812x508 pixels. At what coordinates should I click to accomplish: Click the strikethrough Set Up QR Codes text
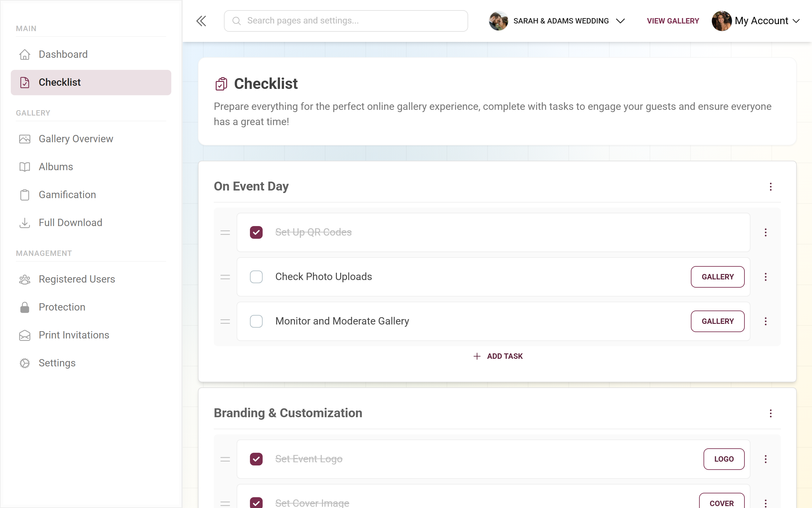(313, 232)
